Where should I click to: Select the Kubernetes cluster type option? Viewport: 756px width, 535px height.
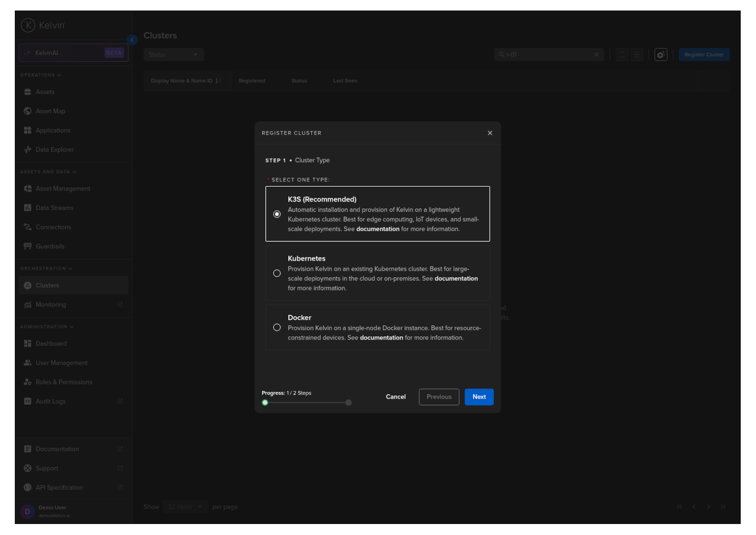[x=277, y=273]
